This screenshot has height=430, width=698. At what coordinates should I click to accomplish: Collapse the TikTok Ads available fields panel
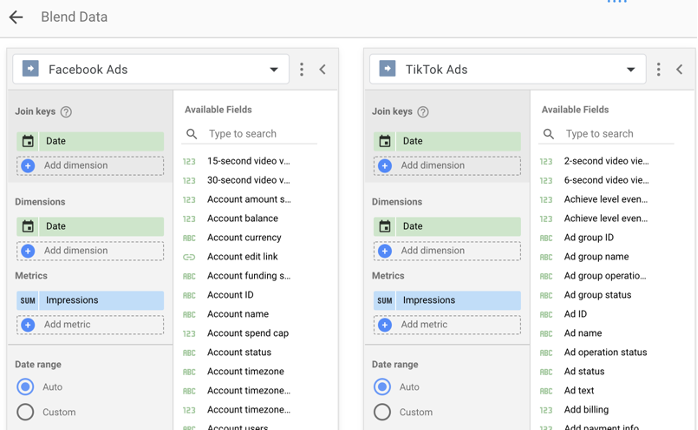point(679,69)
